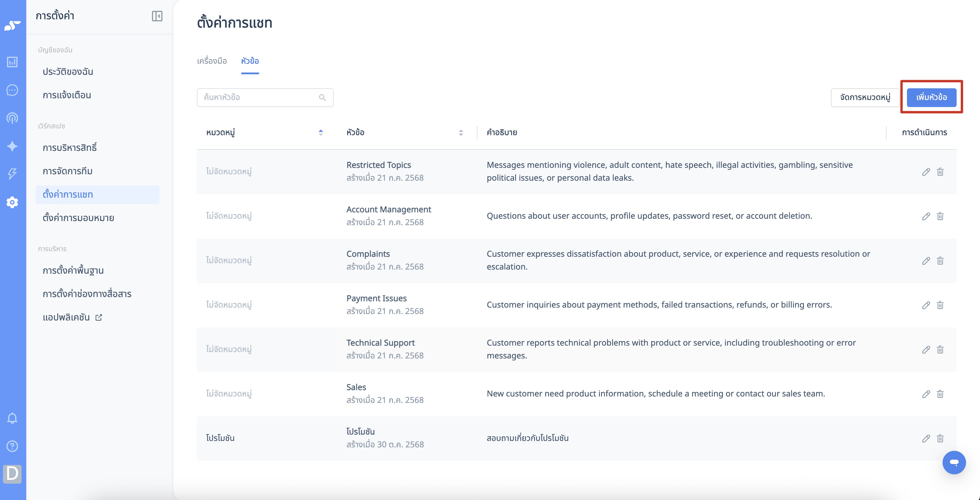This screenshot has width=980, height=500.
Task: Click the Sales row description text
Action: point(656,394)
